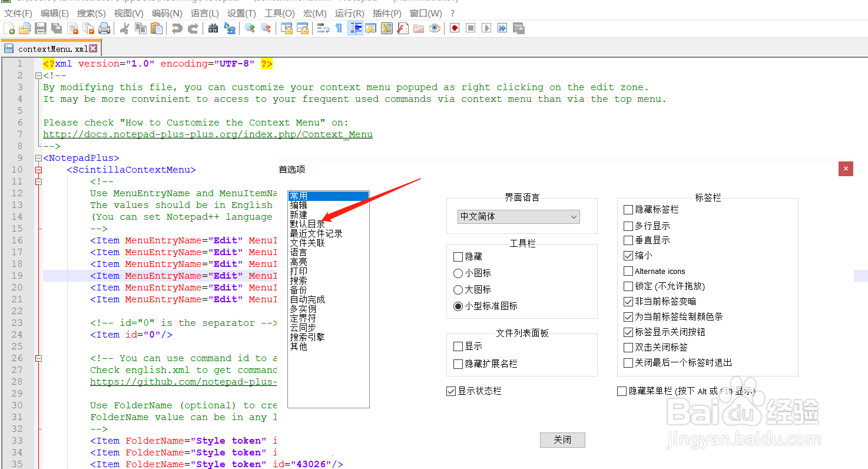Open the Document Map toolbar icon
This screenshot has height=469, width=868.
[387, 28]
